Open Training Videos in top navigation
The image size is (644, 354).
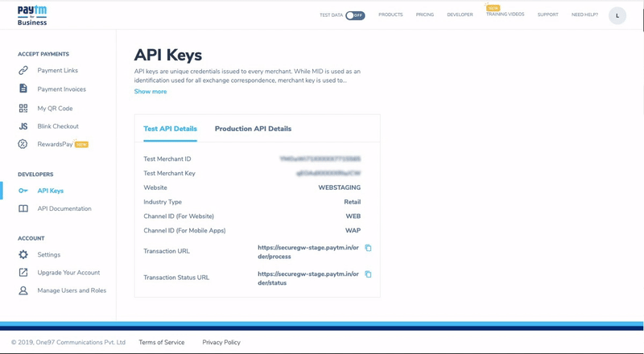505,14
